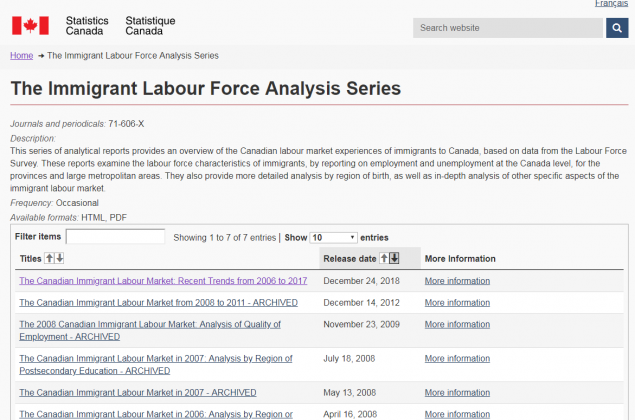
Task: Click the search magnifier button
Action: pos(617,28)
